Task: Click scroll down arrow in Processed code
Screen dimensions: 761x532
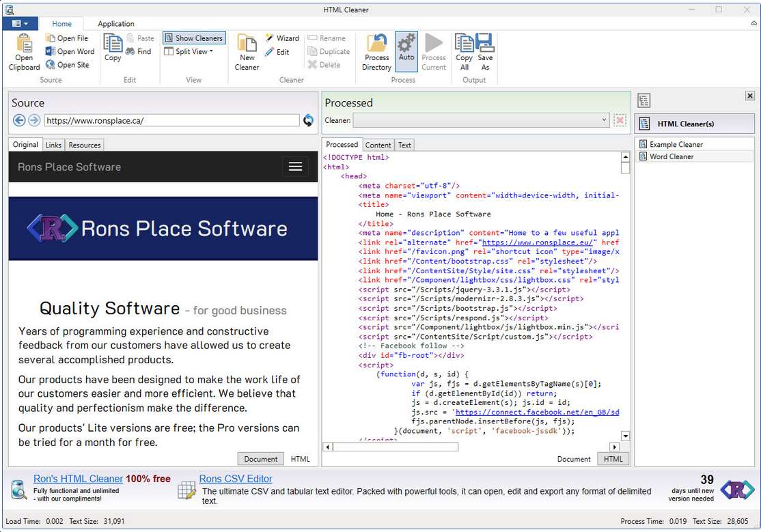Action: (x=625, y=436)
